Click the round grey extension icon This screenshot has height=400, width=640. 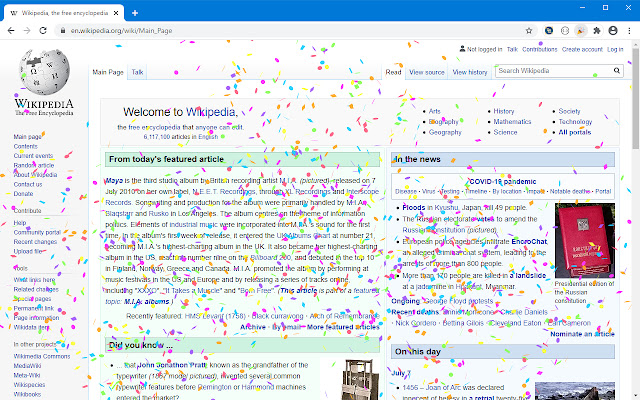(565, 31)
